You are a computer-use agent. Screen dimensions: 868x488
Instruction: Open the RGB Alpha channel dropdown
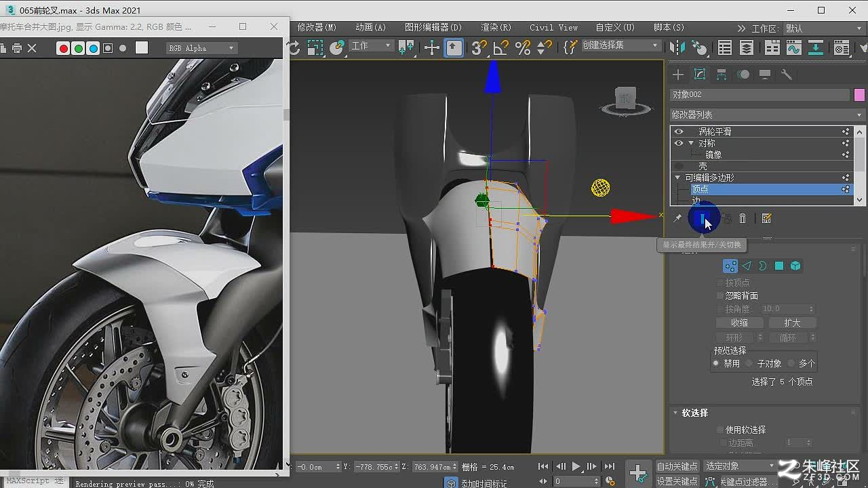201,48
